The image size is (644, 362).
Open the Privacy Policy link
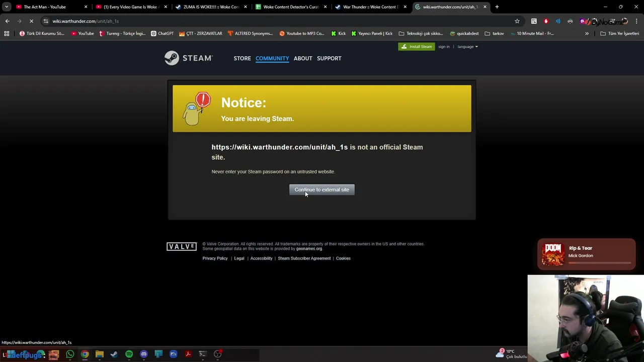click(x=215, y=258)
